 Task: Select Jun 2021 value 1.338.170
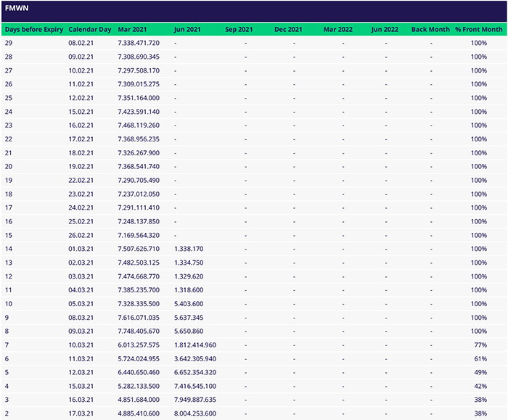(189, 249)
